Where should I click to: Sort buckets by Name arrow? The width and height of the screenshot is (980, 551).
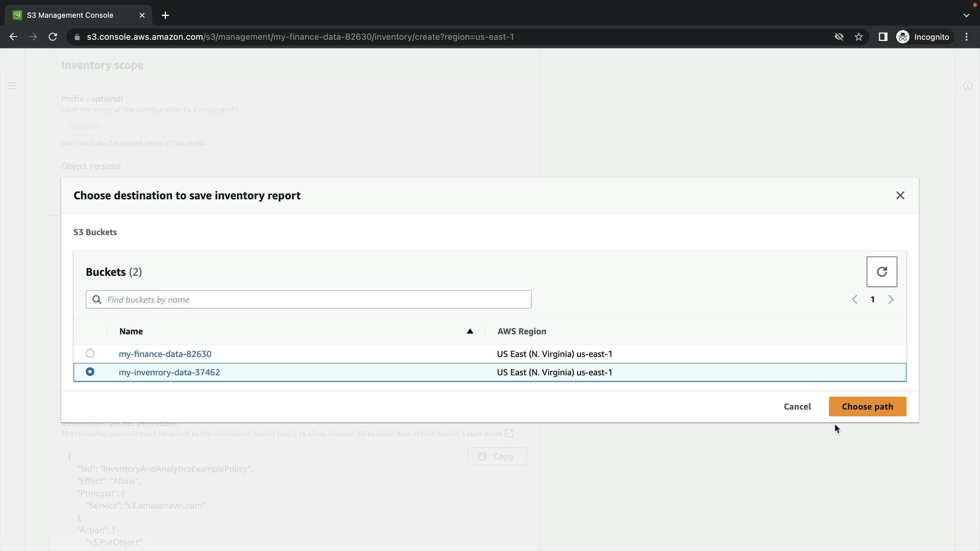click(x=470, y=332)
